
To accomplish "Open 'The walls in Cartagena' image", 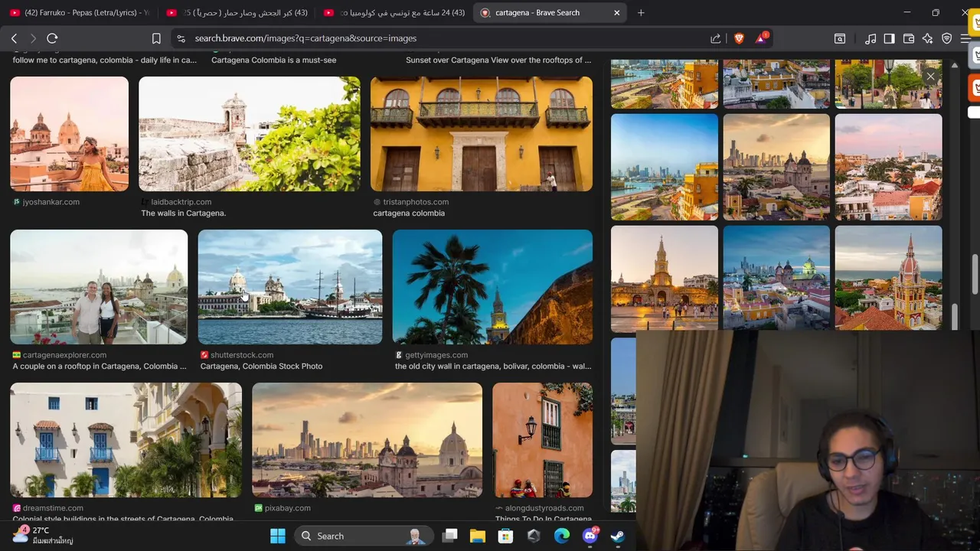I will click(x=250, y=134).
